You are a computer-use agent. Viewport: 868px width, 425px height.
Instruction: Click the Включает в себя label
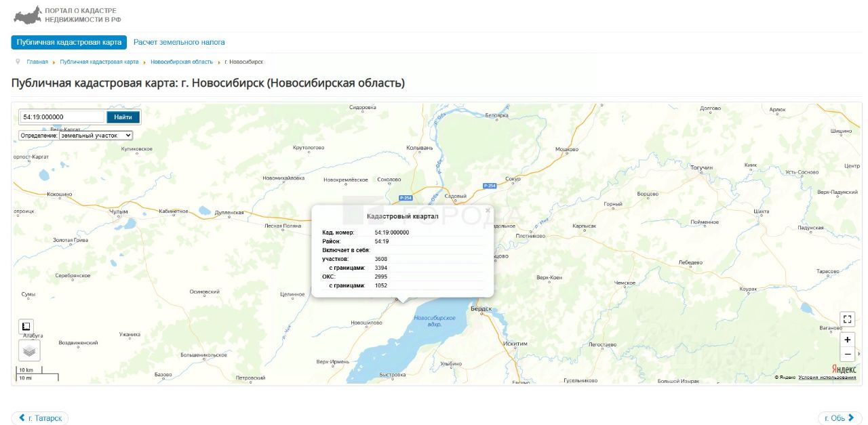coord(346,250)
